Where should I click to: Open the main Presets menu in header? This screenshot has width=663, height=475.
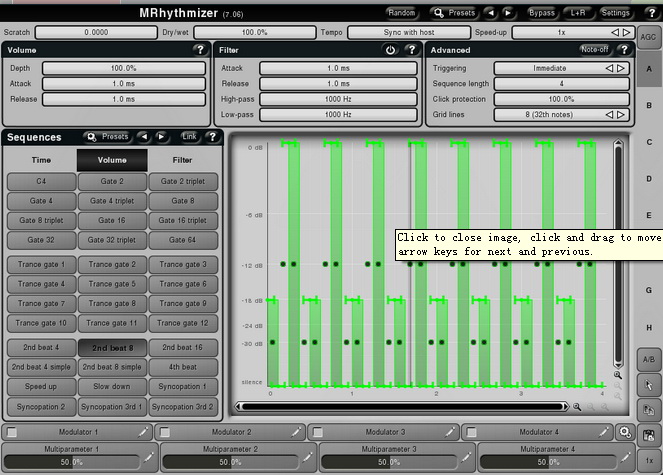pos(455,13)
